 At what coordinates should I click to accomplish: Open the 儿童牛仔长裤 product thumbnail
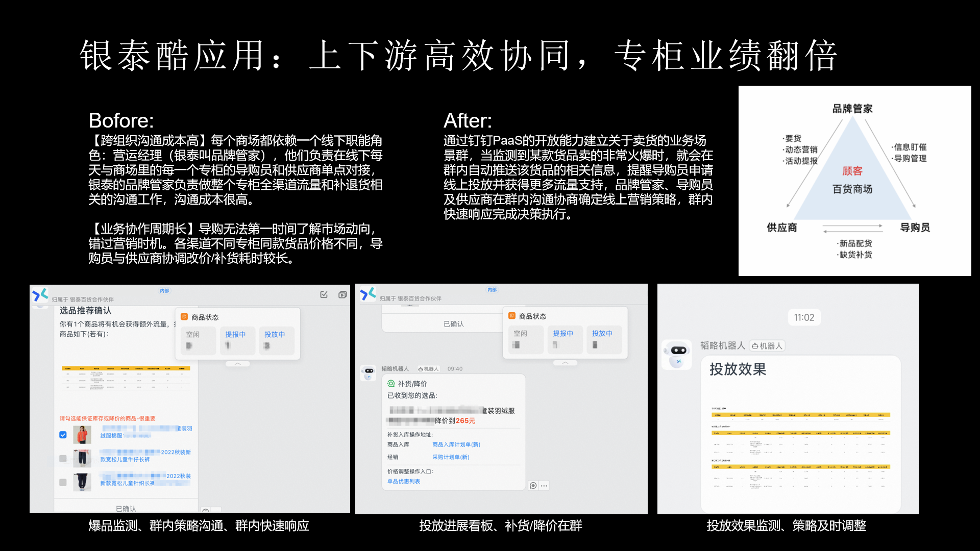coord(82,458)
